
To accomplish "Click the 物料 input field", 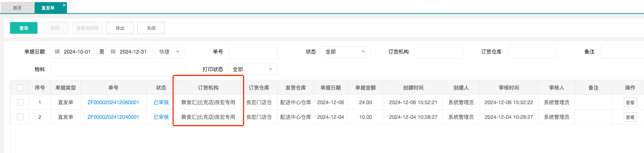I will click(x=117, y=69).
